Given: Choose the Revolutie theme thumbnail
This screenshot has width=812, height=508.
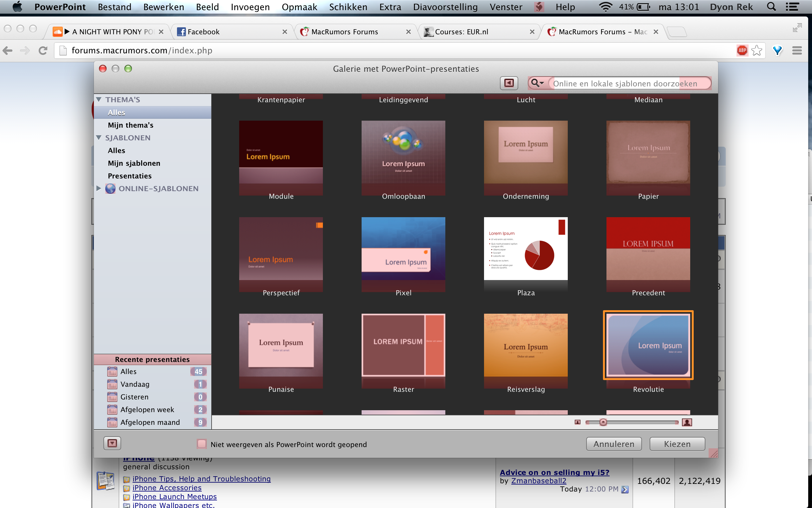Looking at the screenshot, I should point(648,345).
